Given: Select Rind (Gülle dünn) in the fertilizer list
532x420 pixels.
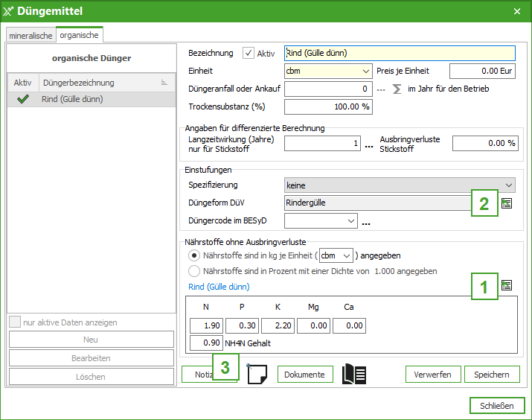Looking at the screenshot, I should click(x=73, y=99).
